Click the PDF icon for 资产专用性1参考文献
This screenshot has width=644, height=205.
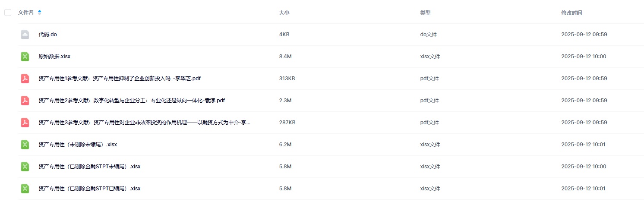[25, 79]
